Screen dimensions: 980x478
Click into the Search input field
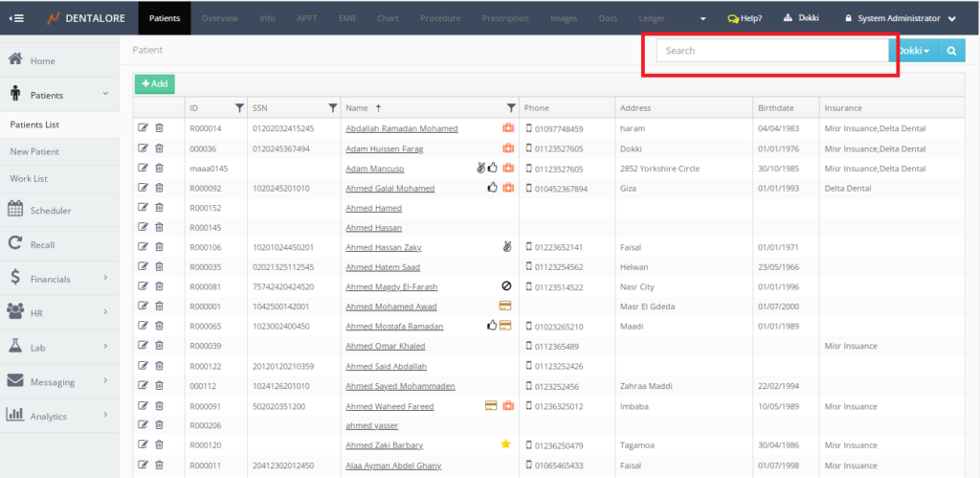[x=771, y=51]
